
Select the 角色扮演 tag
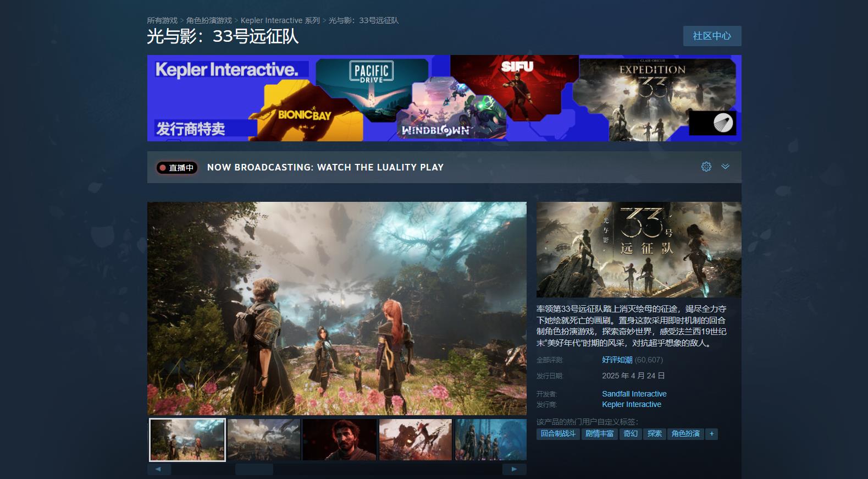685,434
